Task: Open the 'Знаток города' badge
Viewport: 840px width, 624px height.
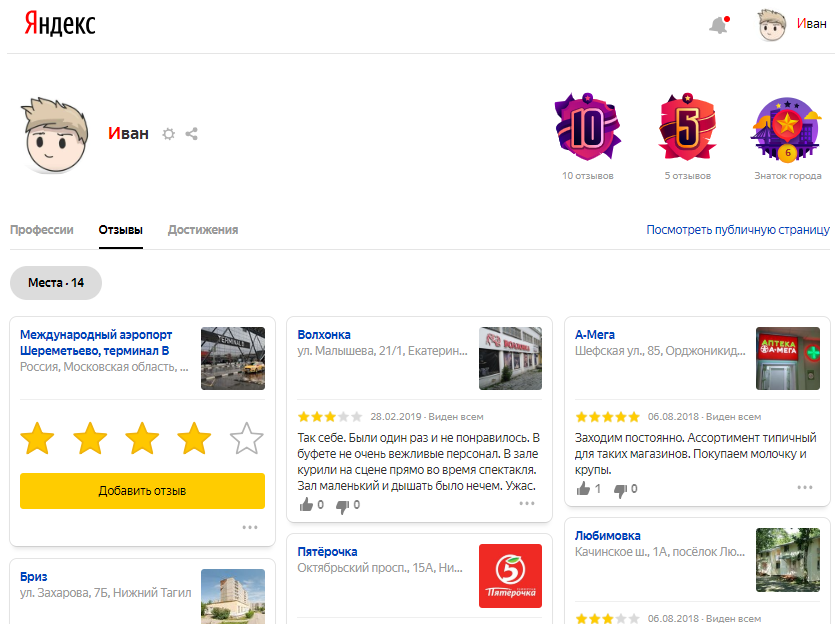Action: (787, 129)
